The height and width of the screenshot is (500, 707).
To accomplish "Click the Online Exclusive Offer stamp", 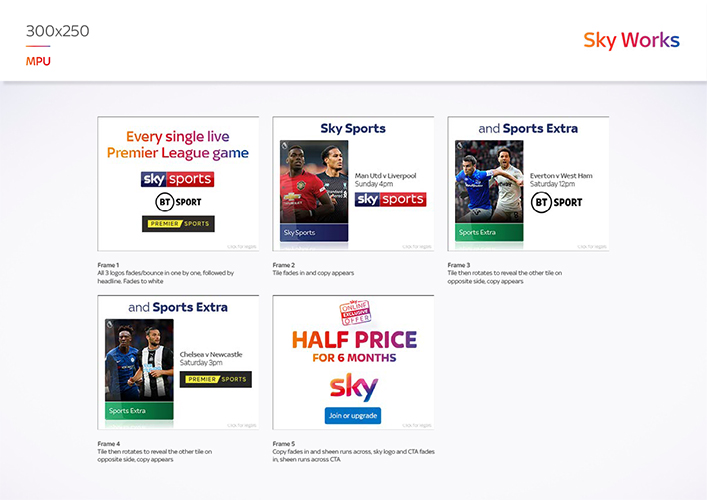I will (354, 312).
